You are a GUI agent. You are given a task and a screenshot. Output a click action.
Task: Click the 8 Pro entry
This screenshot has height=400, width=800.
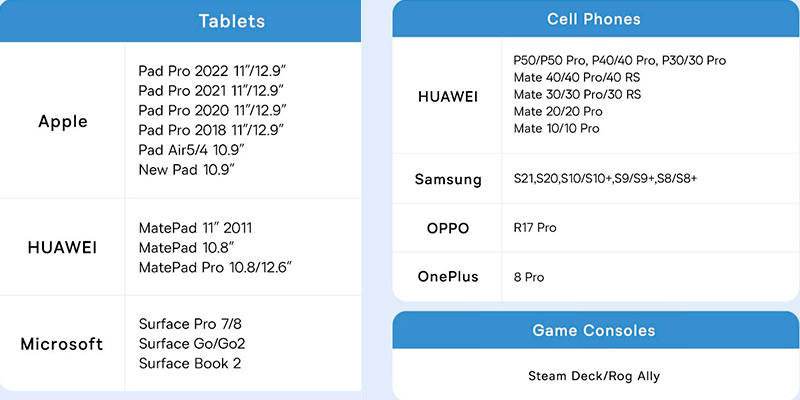[528, 277]
